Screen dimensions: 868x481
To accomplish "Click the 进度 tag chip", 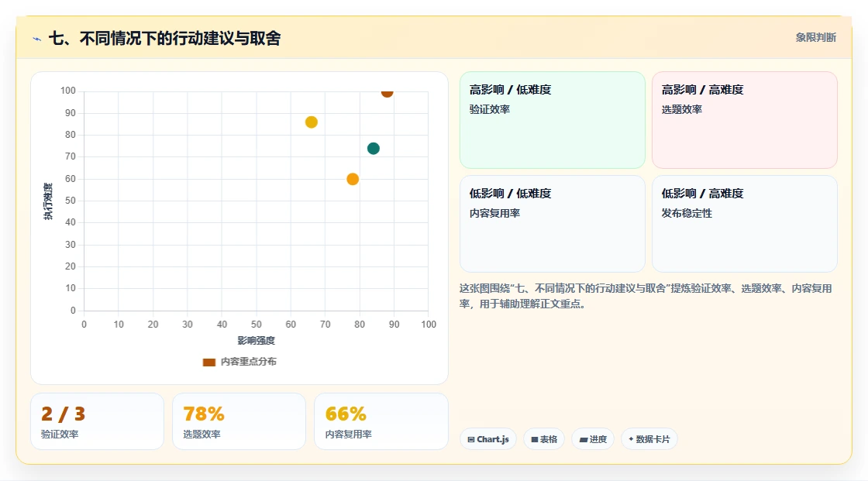I will coord(593,439).
